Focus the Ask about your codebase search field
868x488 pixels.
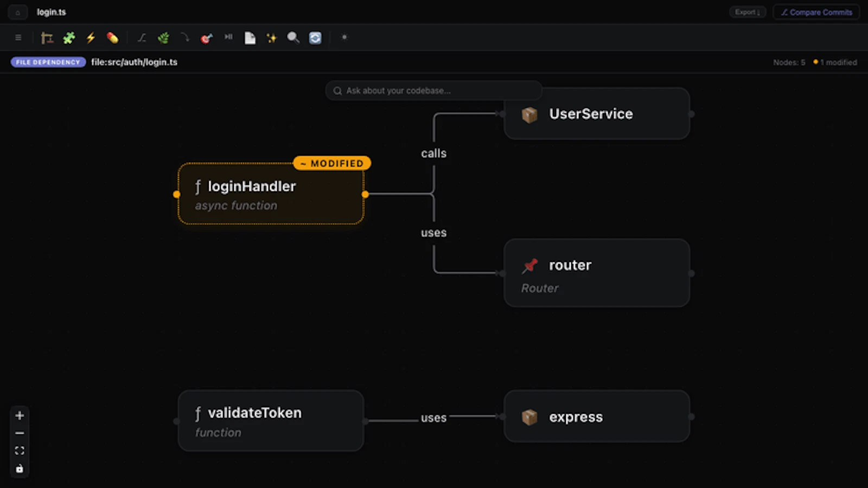(433, 91)
